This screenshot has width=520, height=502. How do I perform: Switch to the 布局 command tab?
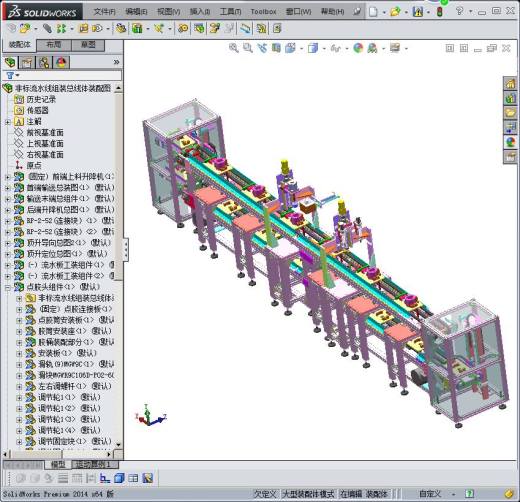[x=54, y=45]
